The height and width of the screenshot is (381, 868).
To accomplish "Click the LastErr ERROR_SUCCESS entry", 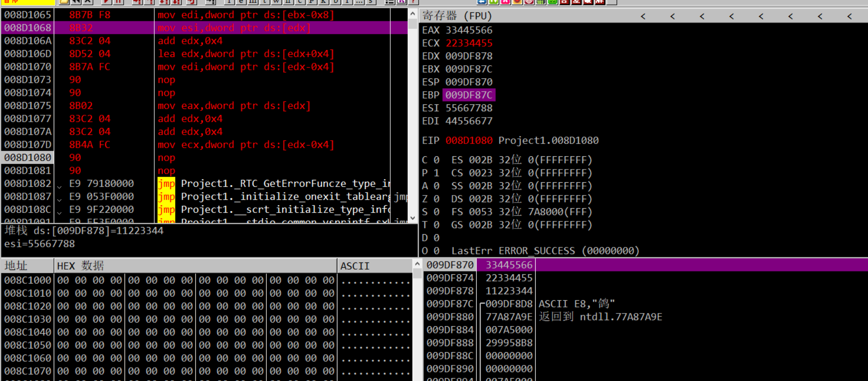I will (545, 251).
